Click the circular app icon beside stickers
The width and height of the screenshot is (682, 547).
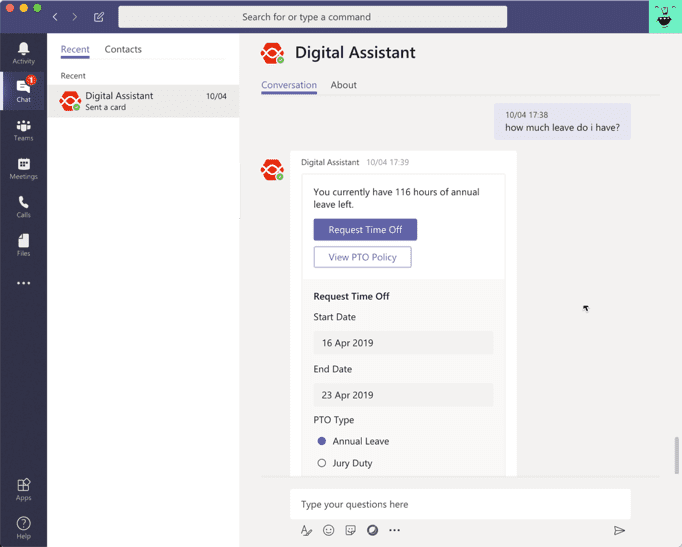point(372,530)
